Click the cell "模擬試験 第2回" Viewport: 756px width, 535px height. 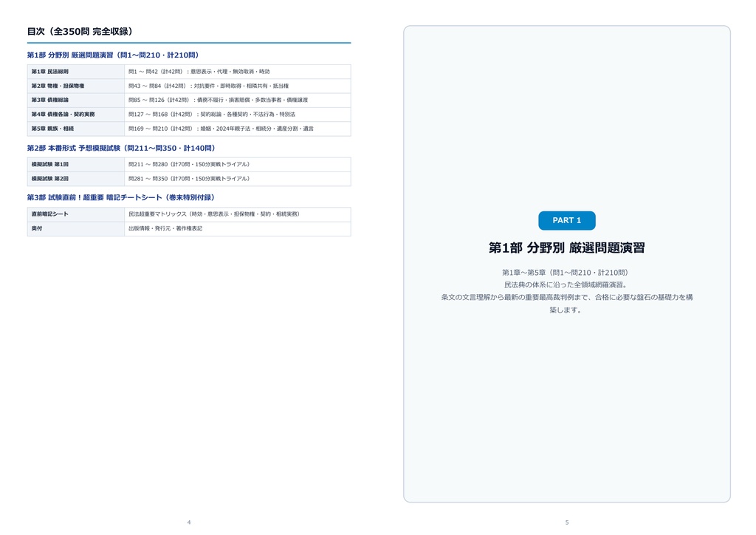coord(76,179)
